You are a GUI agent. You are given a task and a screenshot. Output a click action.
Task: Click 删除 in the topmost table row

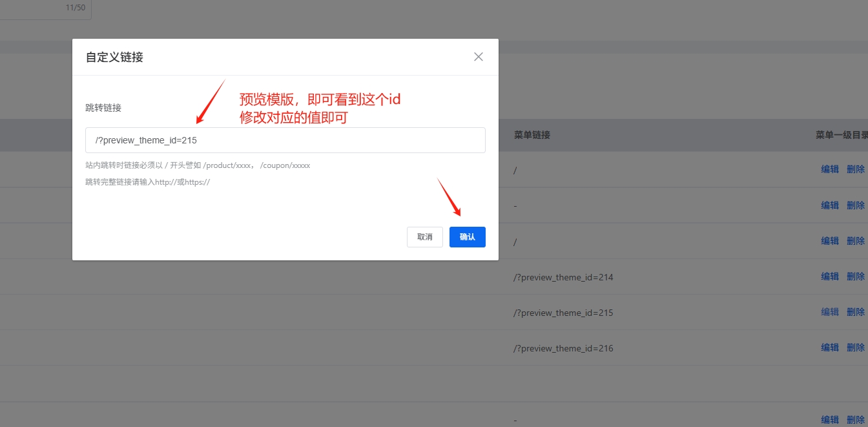pyautogui.click(x=855, y=169)
